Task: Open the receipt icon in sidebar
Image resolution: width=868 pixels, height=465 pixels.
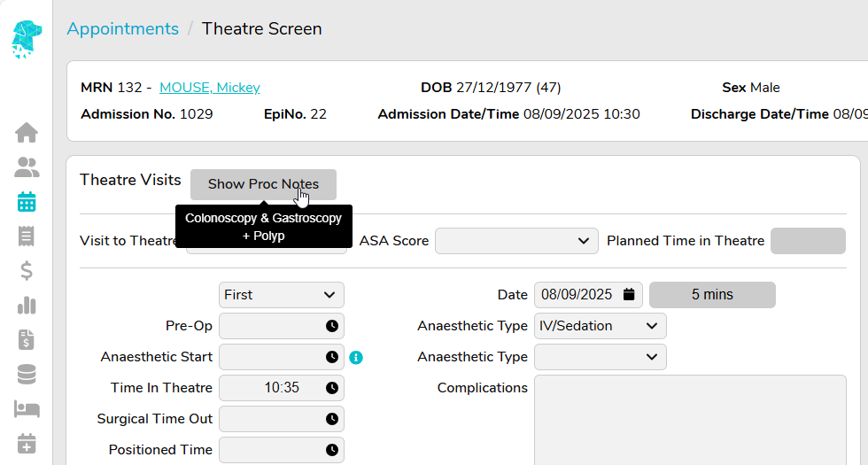Action: pos(27,236)
